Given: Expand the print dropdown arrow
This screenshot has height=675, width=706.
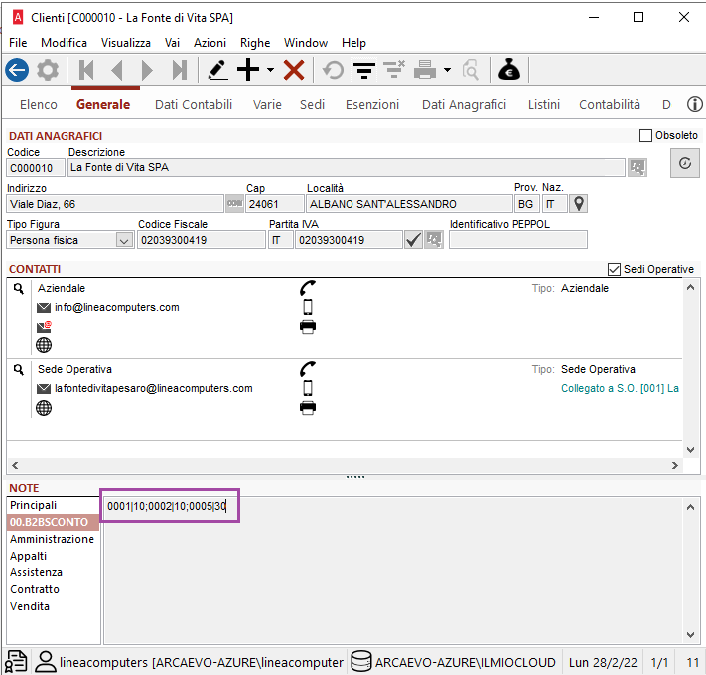Looking at the screenshot, I should 447,70.
